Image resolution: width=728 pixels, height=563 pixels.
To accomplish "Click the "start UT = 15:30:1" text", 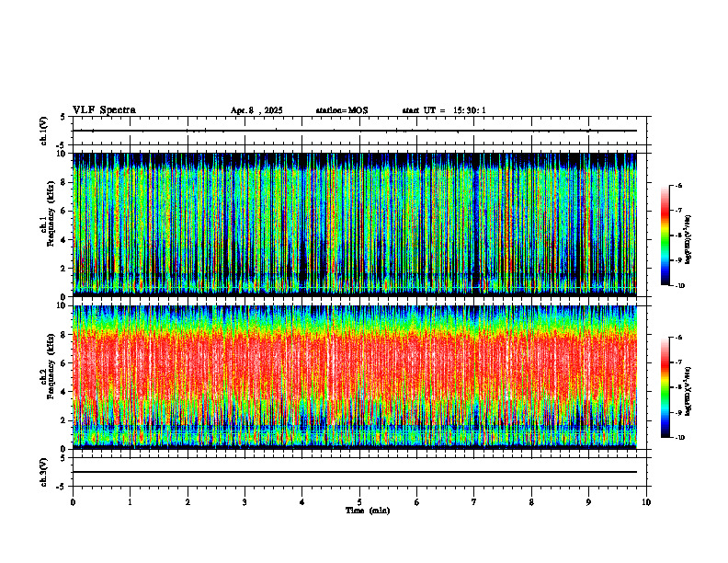I will click(444, 110).
